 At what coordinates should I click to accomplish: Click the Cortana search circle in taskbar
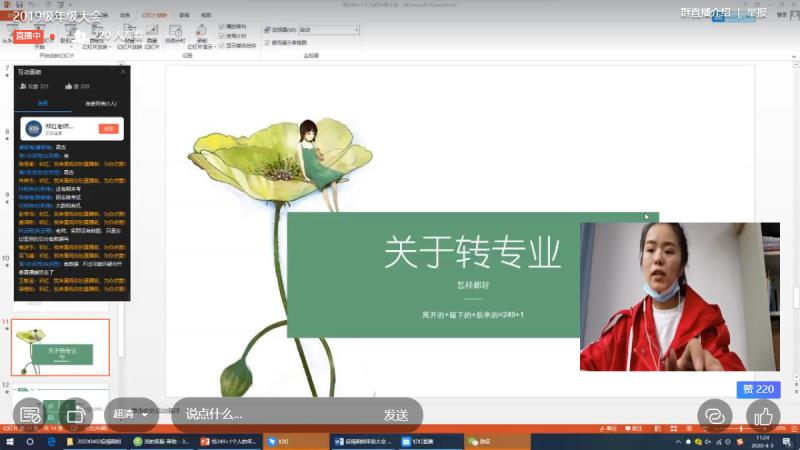point(30,442)
